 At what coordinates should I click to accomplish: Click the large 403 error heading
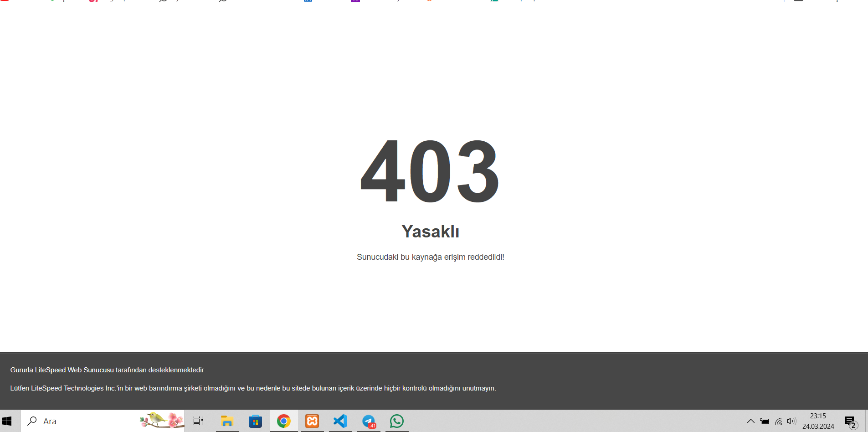(x=430, y=171)
